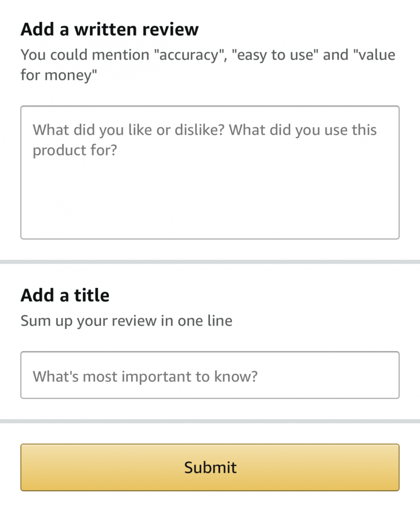This screenshot has height=519, width=420.
Task: Select the "Add a written review" heading
Action: click(110, 30)
